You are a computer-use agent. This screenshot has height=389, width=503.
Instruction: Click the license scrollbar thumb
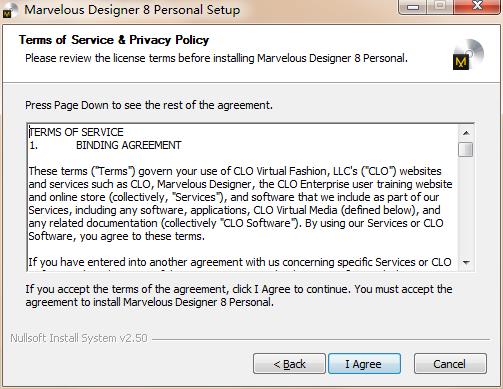pos(465,149)
